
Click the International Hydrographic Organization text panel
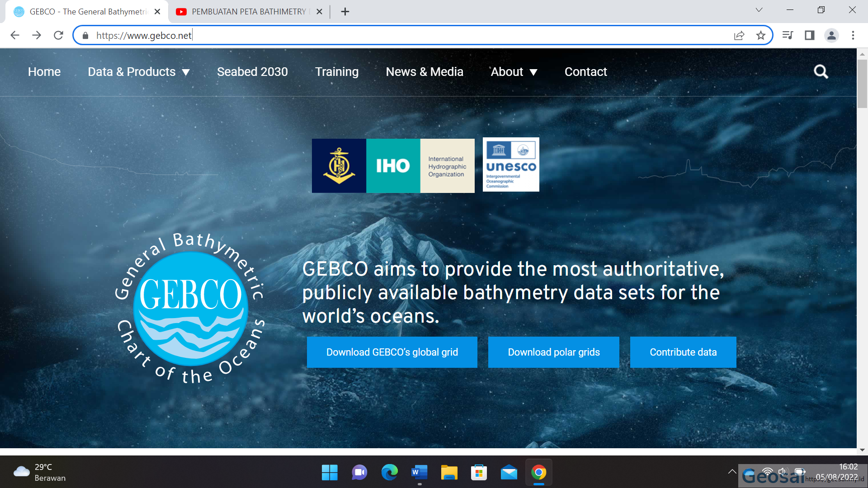[448, 166]
